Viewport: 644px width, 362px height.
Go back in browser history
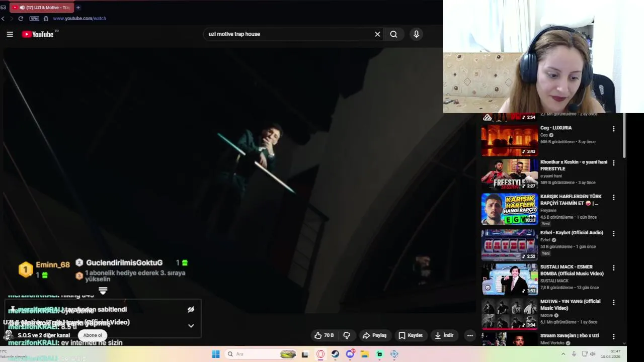point(3,19)
